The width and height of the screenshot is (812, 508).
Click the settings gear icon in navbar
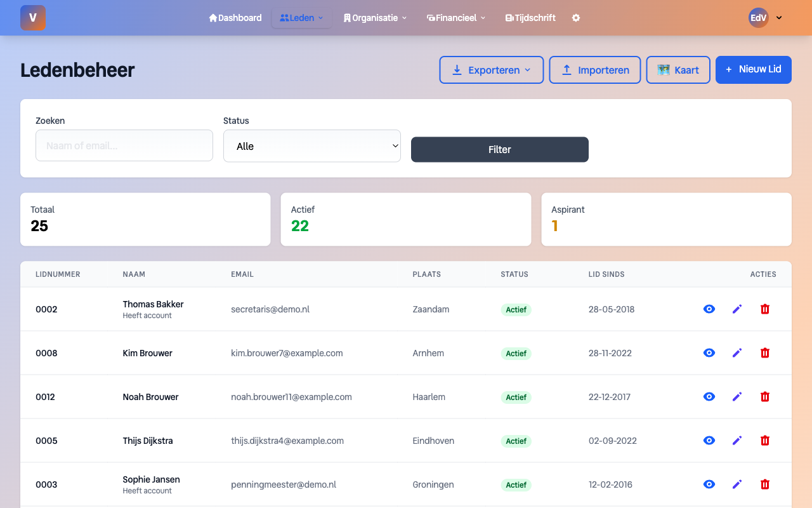click(576, 18)
